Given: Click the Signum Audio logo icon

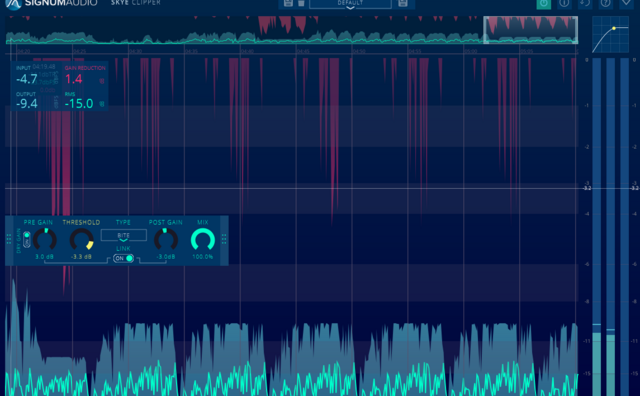Looking at the screenshot, I should click(x=13, y=4).
